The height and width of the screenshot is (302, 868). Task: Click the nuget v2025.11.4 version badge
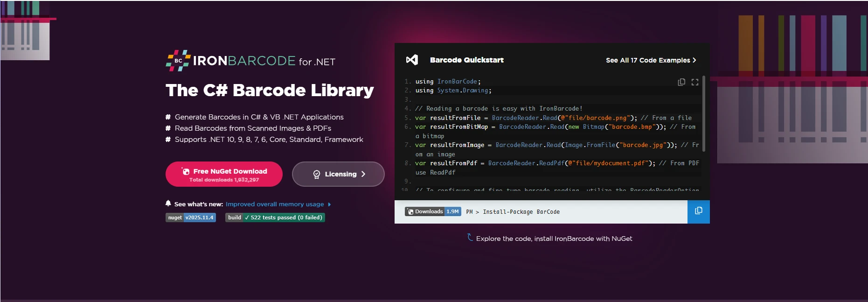(x=191, y=218)
